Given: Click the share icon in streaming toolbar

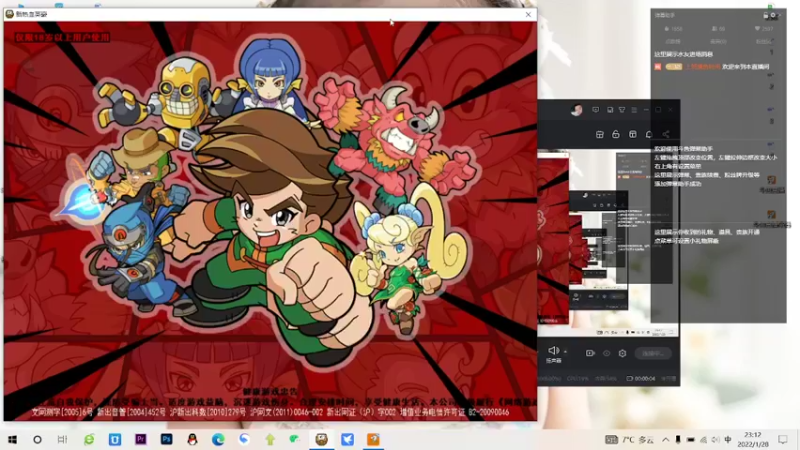Looking at the screenshot, I should (x=666, y=134).
